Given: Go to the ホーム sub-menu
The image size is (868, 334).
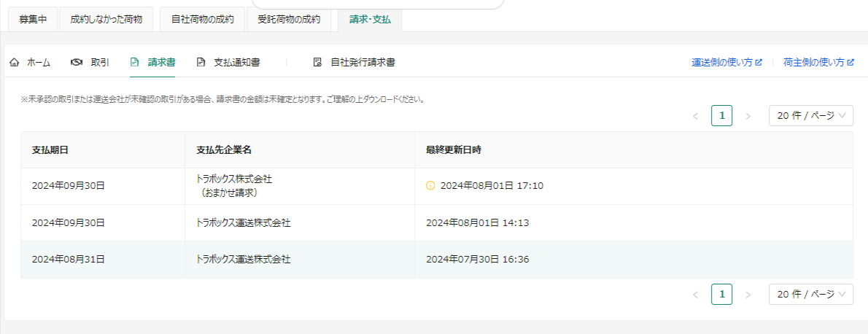Looking at the screenshot, I should pos(30,62).
